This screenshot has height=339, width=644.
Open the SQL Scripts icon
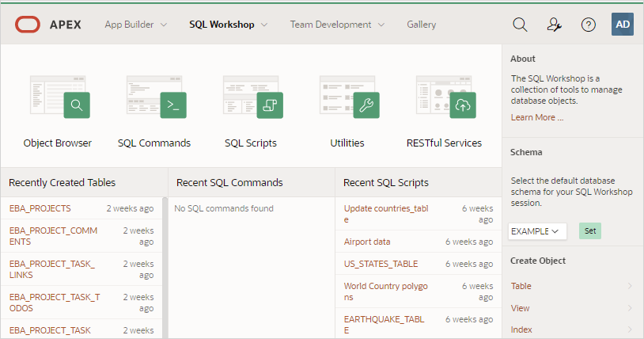point(252,97)
